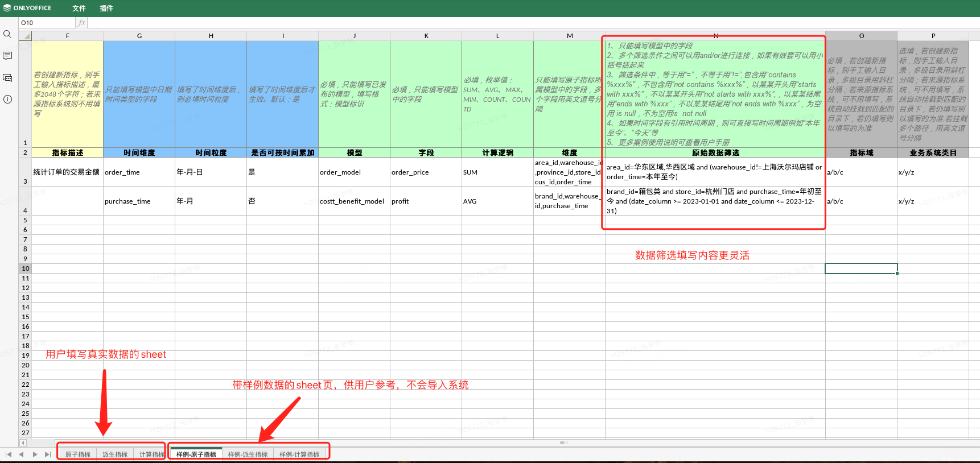Click the horizontal scrollbar left arrow
The image size is (980, 463).
point(23,443)
